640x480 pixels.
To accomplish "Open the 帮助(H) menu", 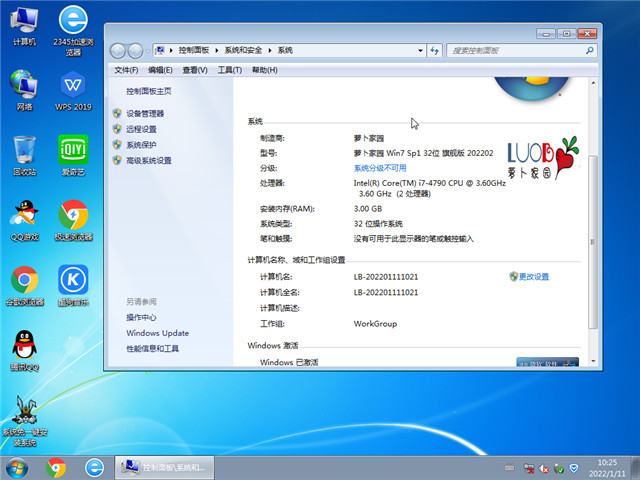I will 265,70.
